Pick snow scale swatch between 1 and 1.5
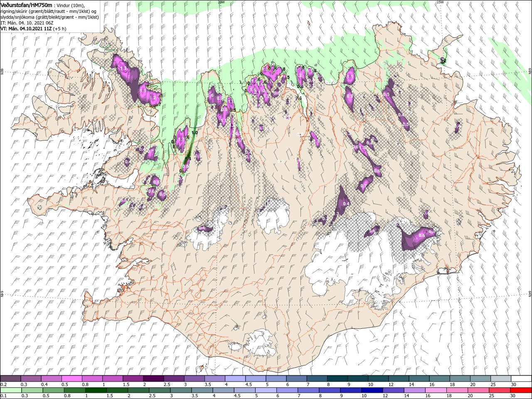The height and width of the screenshot is (399, 532). coord(112,378)
